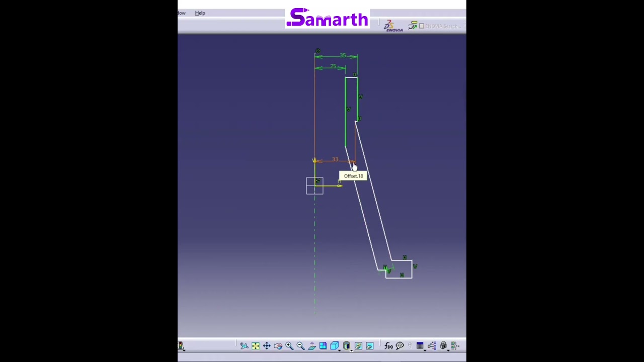Click the Zoom In magnifier
This screenshot has width=644, height=362.
pos(289,346)
